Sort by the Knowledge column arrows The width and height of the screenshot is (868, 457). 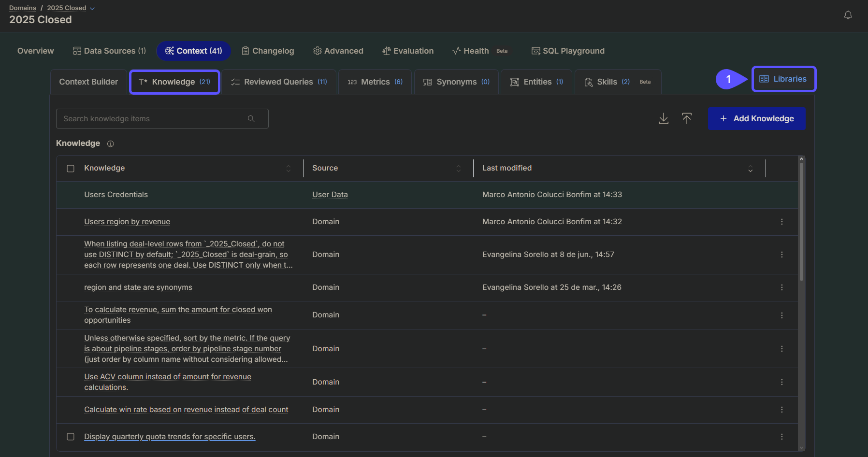289,168
